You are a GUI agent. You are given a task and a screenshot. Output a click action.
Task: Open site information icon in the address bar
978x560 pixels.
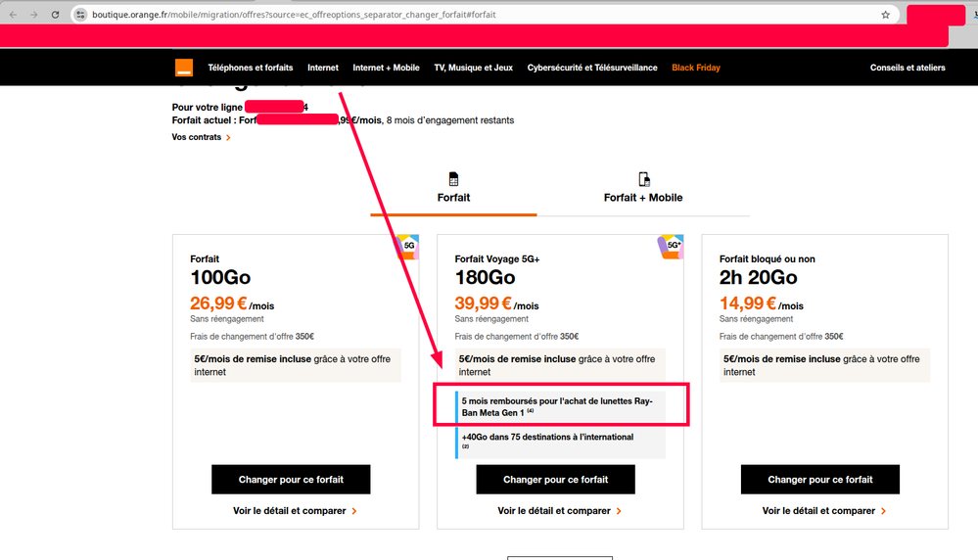pos(80,15)
